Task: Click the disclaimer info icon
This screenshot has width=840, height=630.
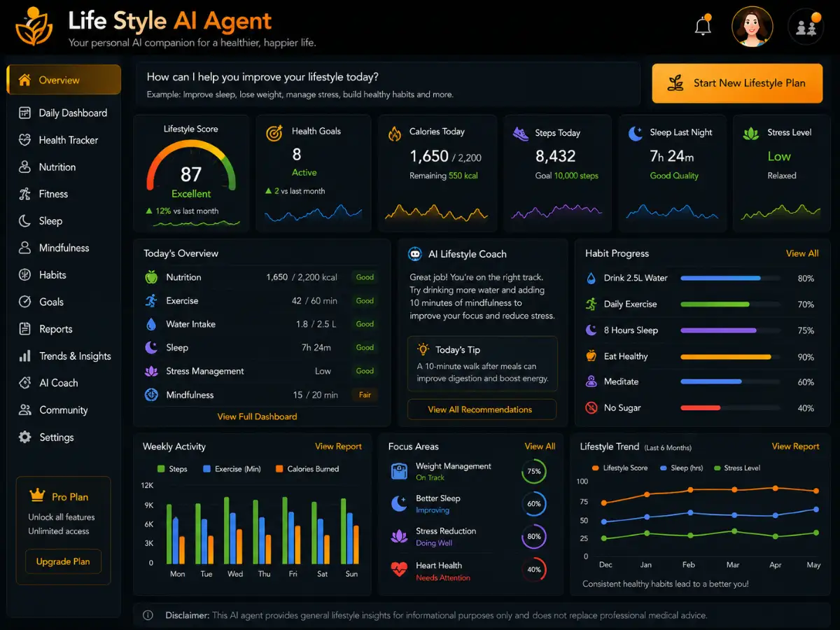Action: (148, 615)
